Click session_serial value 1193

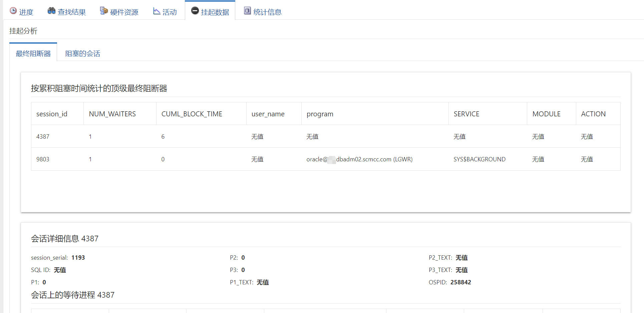[78, 258]
